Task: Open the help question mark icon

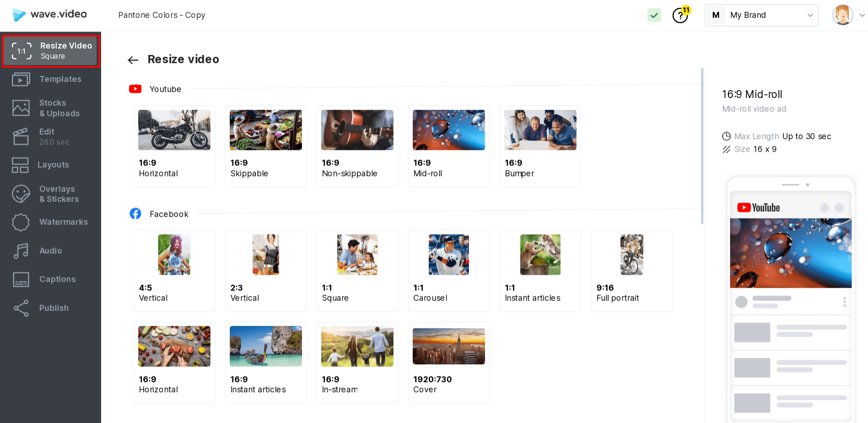Action: 680,16
